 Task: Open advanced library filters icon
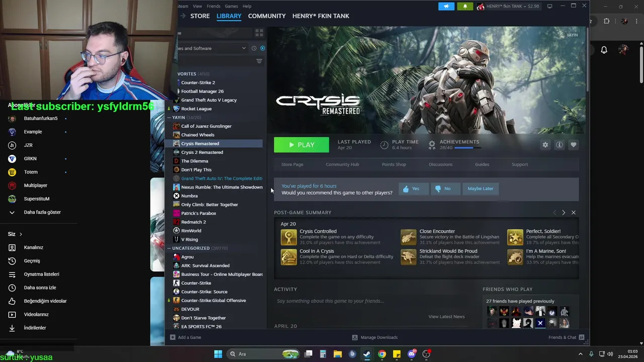coord(259,61)
